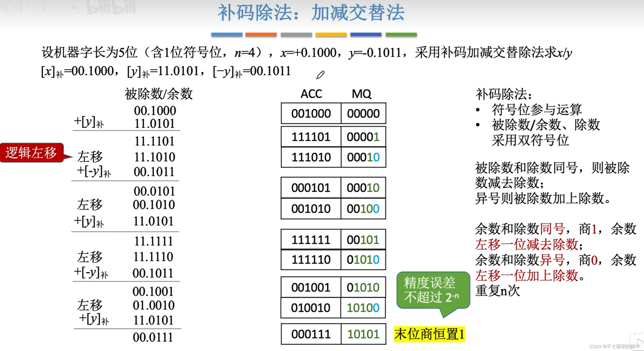This screenshot has height=351, width=644.
Task: Click the green title bar segment
Action: [401, 35]
